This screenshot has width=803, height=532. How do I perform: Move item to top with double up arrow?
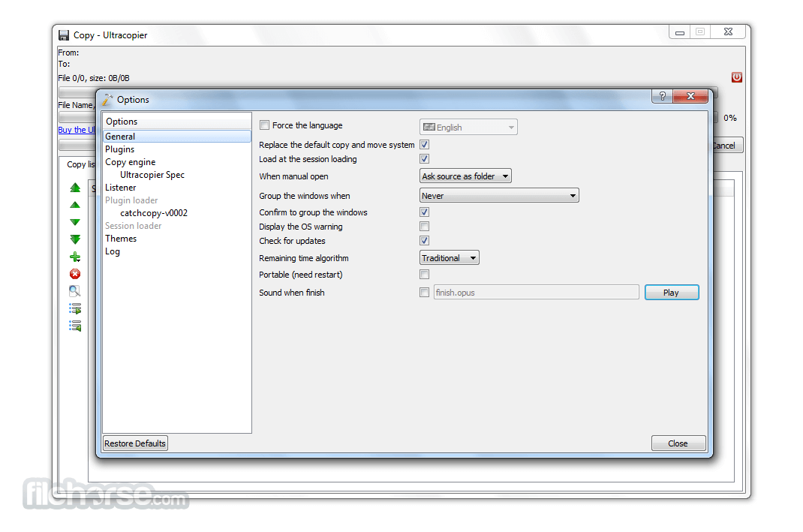coord(75,188)
